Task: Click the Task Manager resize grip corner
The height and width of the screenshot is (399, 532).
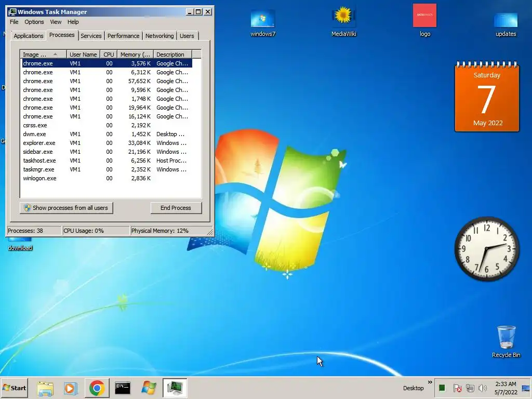Action: [x=210, y=232]
